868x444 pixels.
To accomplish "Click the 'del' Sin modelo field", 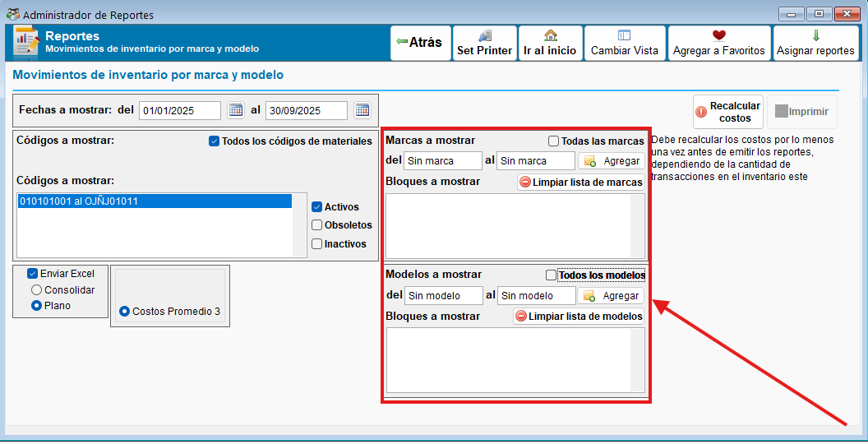I will (x=444, y=296).
